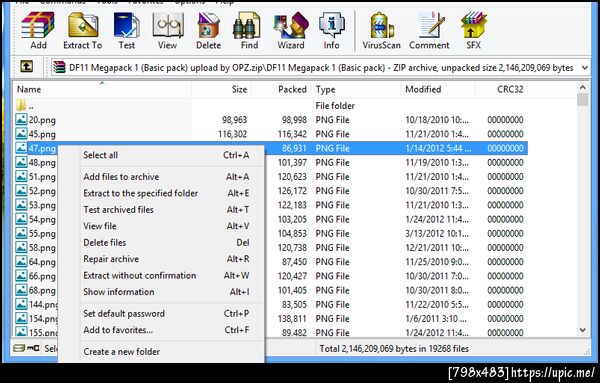Click the SFX toolbar icon
The height and width of the screenshot is (383, 600).
click(x=473, y=31)
